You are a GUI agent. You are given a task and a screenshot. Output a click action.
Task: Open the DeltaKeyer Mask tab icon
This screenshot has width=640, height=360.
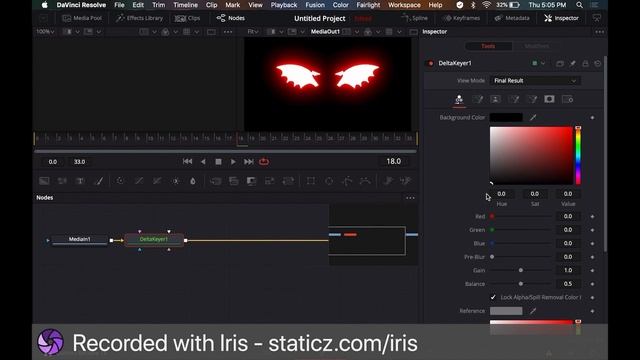(x=549, y=99)
